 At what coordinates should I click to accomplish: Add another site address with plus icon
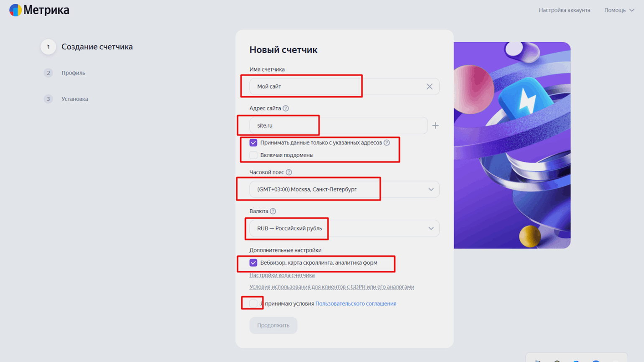pos(435,125)
